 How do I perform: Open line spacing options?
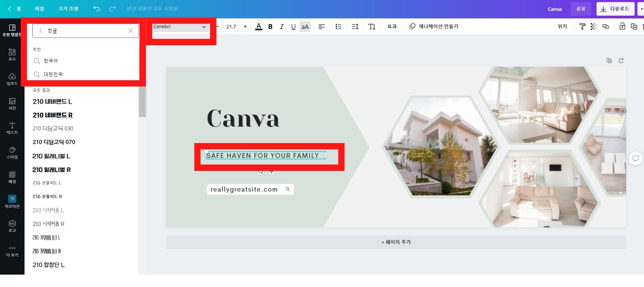tap(355, 26)
